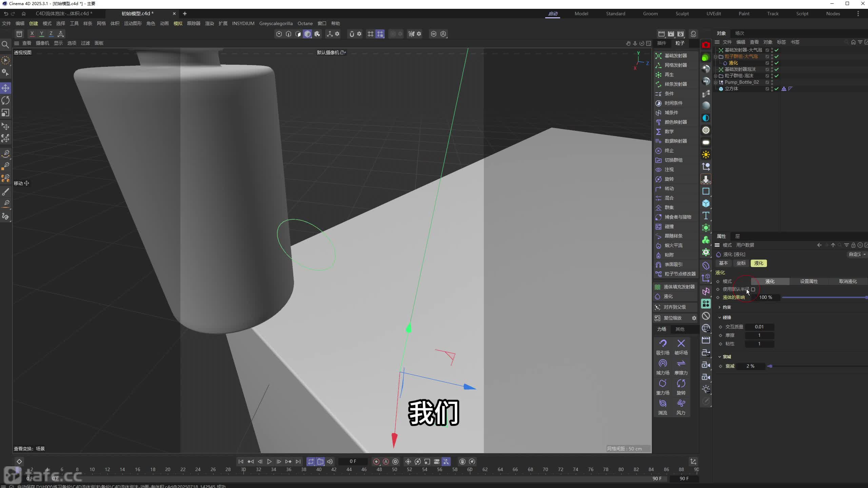Open layout options three-dot menu
This screenshot has width=868, height=488.
(858, 14)
